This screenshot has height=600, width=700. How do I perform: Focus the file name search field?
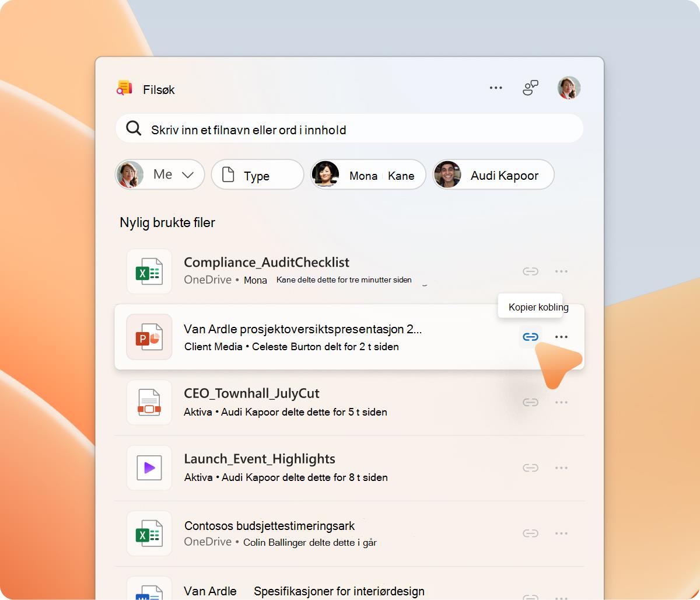pos(349,128)
